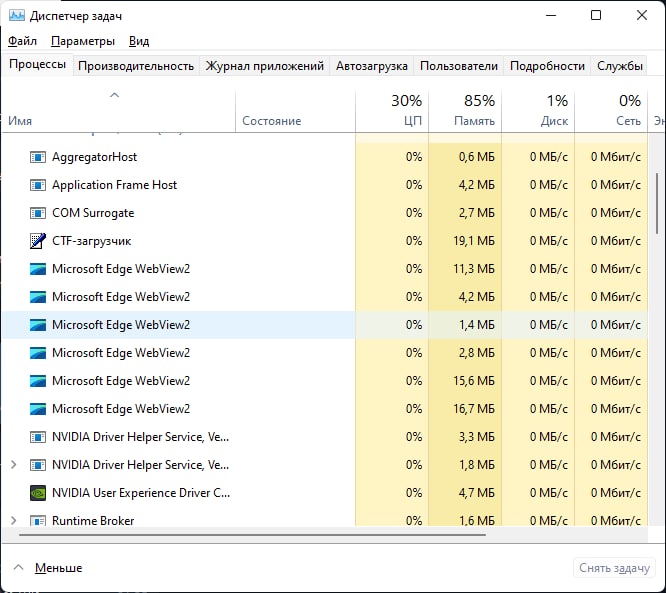666x593 pixels.
Task: Select the COM Surrogate process name
Action: pyautogui.click(x=93, y=213)
